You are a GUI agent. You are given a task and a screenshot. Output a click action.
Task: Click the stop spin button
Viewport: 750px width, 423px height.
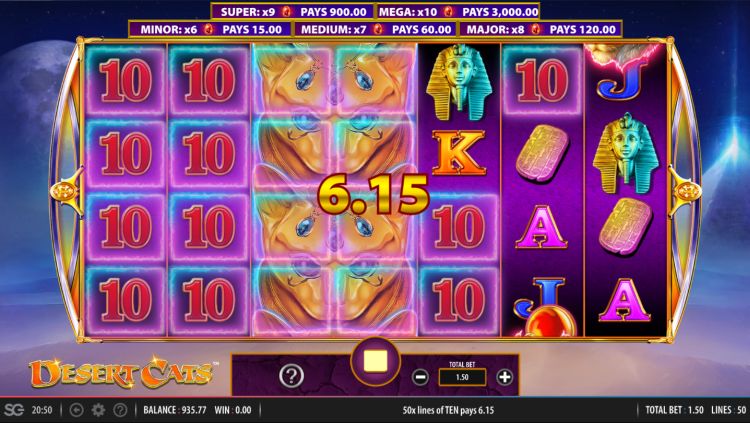point(375,362)
